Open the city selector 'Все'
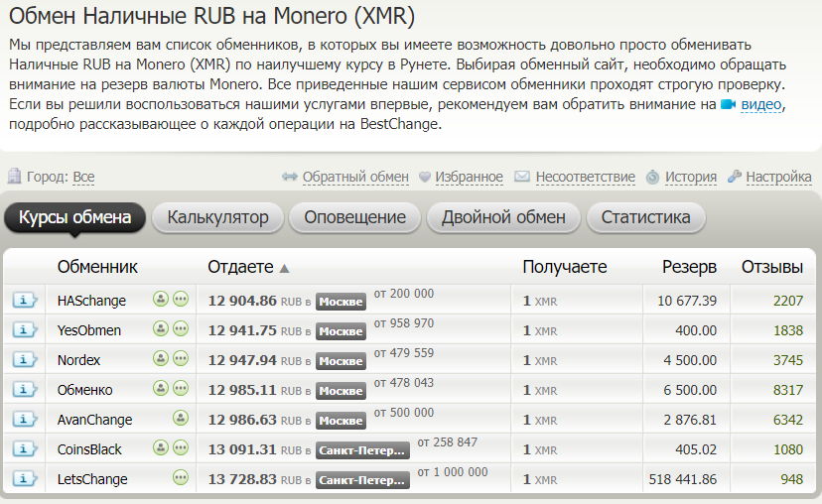 tap(83, 177)
